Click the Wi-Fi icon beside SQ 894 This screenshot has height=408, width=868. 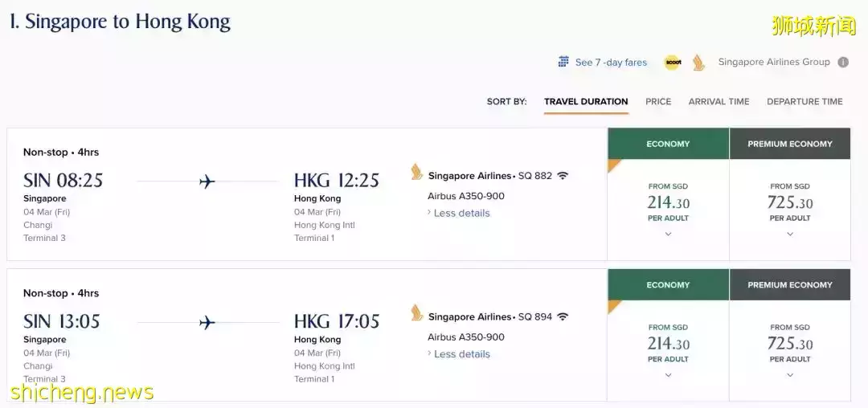tap(563, 316)
